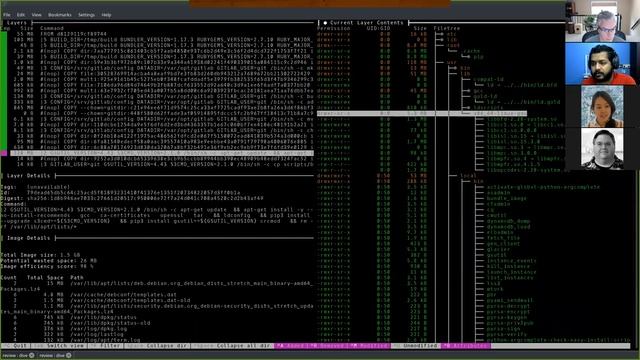
Task: Click Filter in the status bar
Action: pyautogui.click(x=105, y=346)
